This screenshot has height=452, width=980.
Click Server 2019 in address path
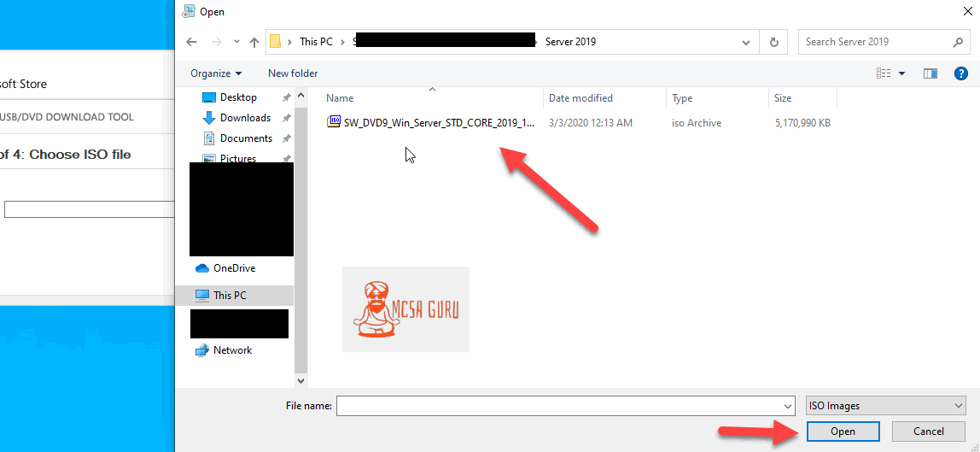click(570, 42)
